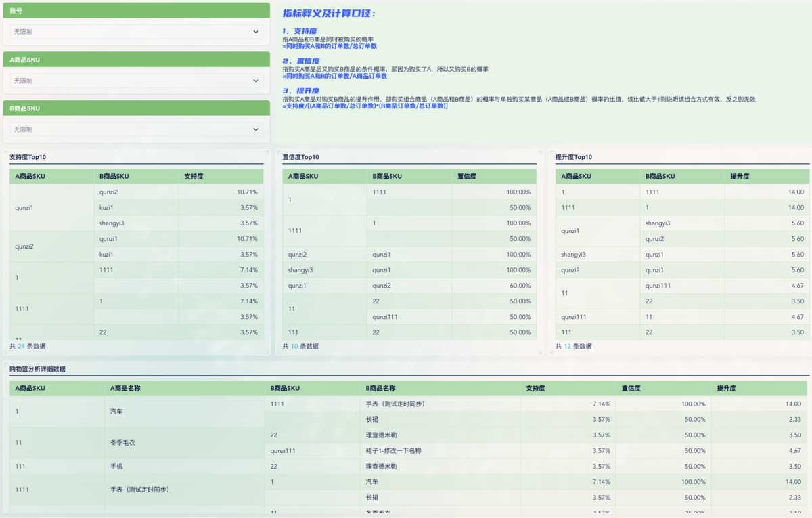Viewport: 812px width, 518px height.
Task: Click the 共 10 条数据 record count
Action: click(x=300, y=346)
